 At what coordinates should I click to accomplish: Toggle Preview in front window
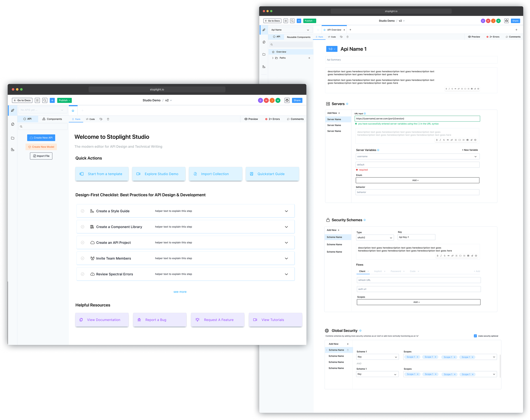pyautogui.click(x=251, y=119)
